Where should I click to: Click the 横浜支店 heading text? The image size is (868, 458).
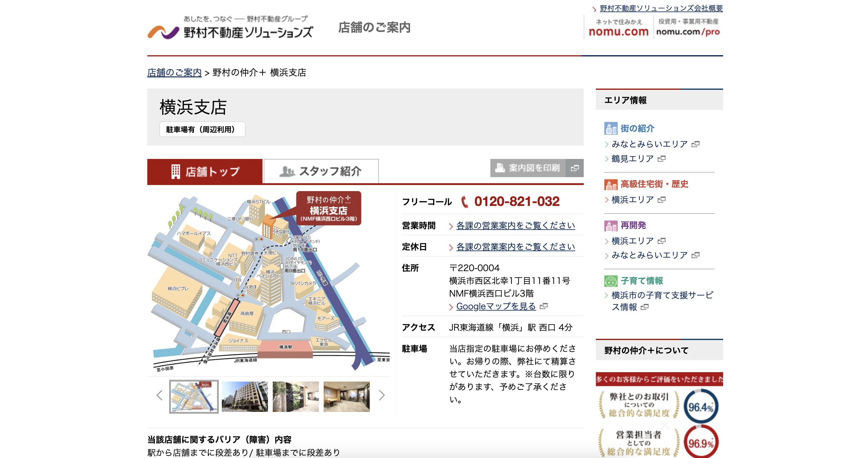tap(193, 107)
